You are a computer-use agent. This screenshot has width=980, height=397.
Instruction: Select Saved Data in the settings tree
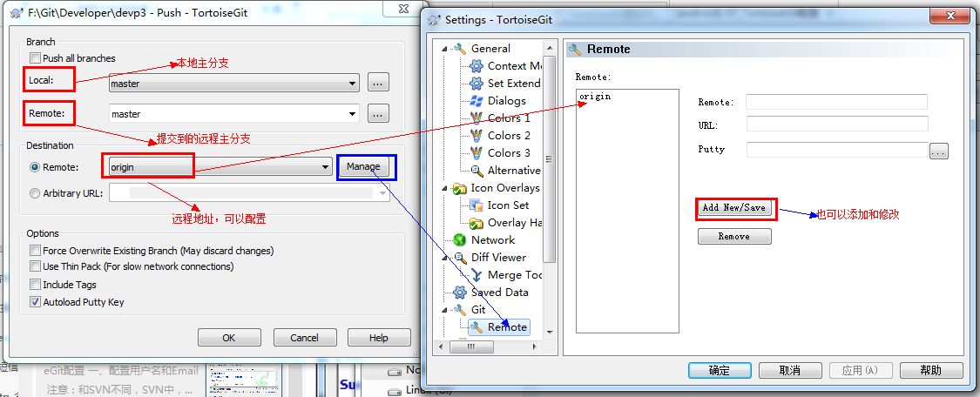(499, 293)
